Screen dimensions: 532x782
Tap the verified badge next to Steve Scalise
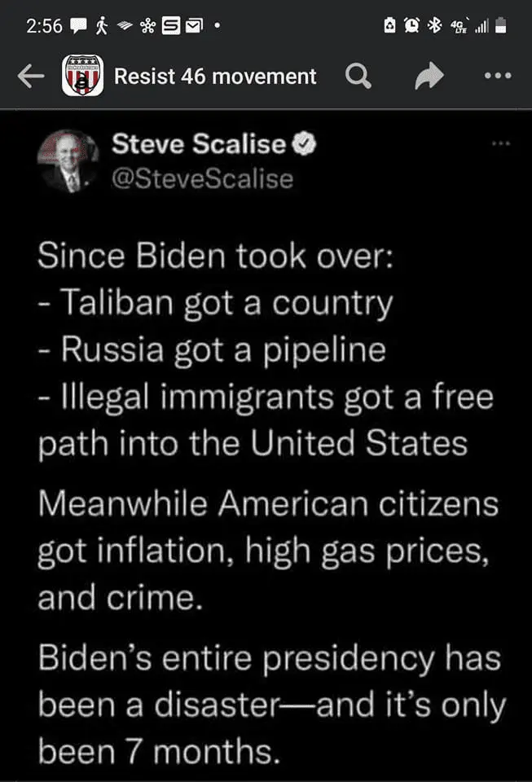pyautogui.click(x=303, y=145)
